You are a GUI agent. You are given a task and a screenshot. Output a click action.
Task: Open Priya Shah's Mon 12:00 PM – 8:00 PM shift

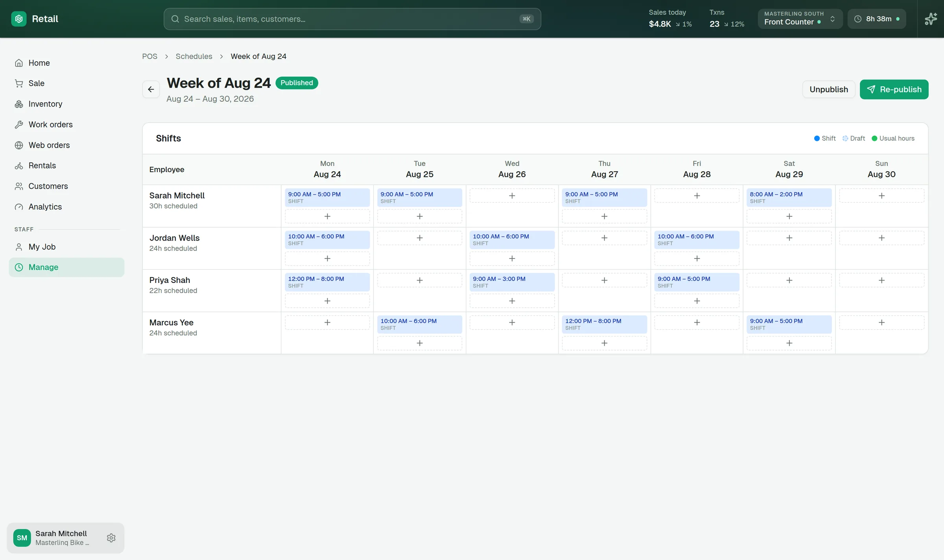[x=327, y=282]
